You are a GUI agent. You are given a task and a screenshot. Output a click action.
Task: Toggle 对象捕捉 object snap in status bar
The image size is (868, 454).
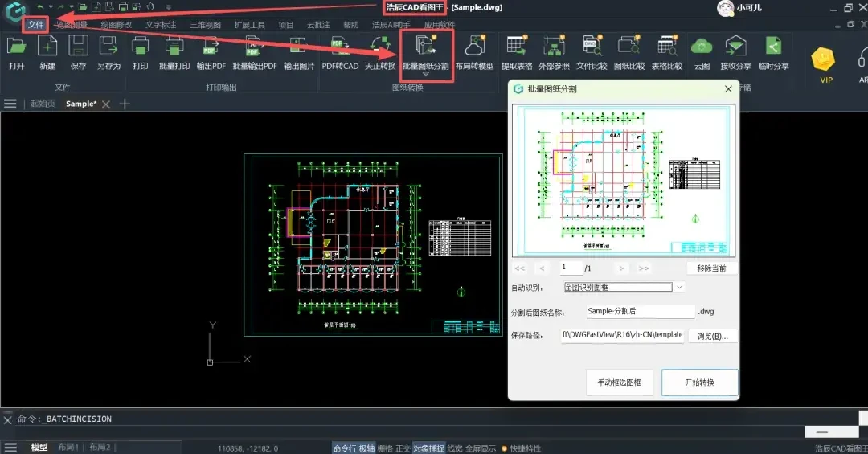(x=428, y=448)
